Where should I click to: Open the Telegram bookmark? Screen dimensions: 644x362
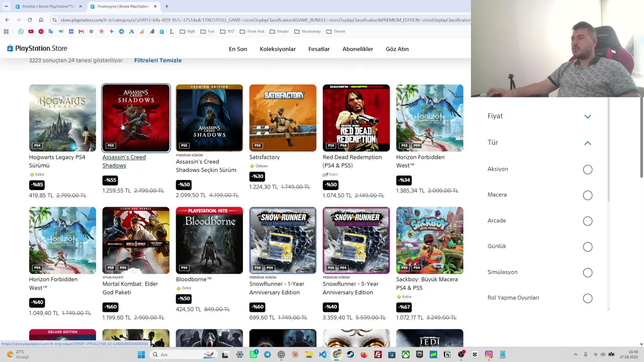121,31
